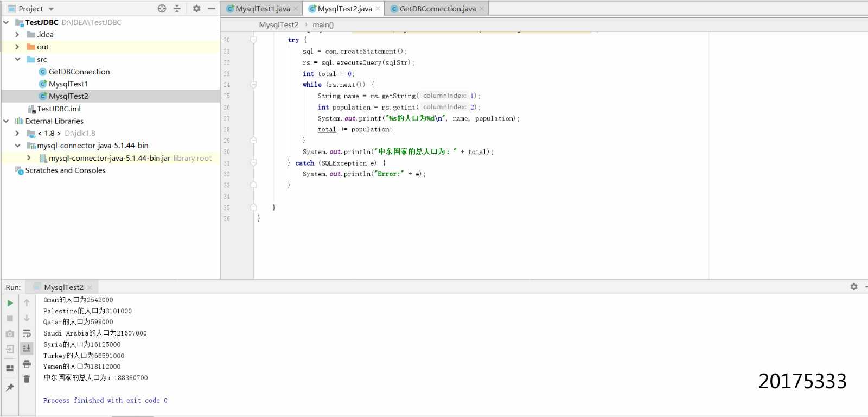Switch to MysqlTest2.java tab
This screenshot has height=417, width=868.
[345, 9]
